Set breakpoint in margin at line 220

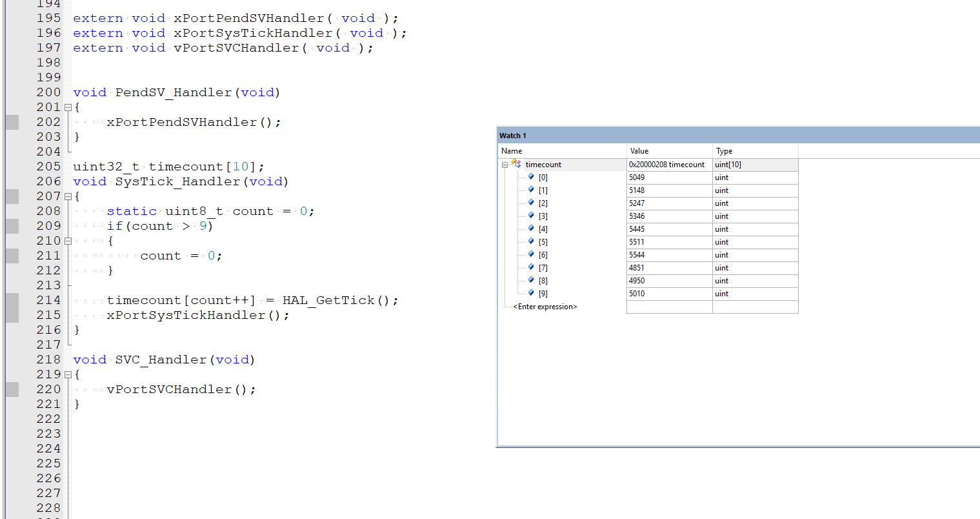[12, 389]
